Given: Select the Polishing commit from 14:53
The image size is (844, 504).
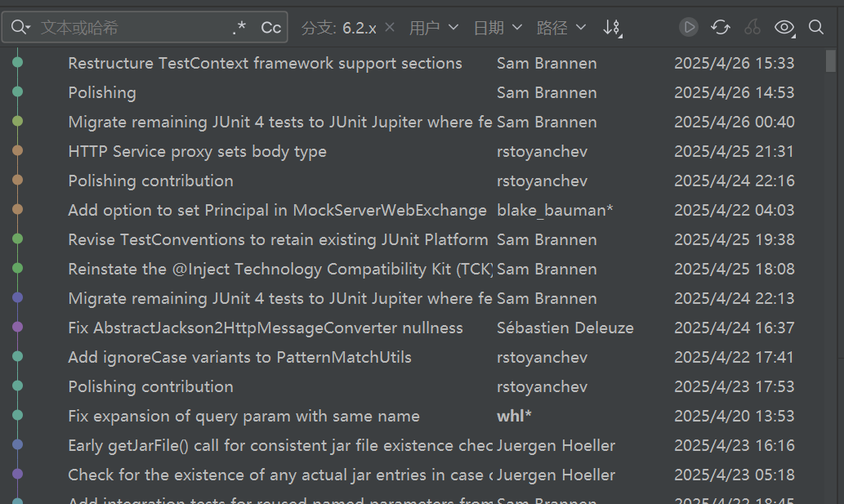Looking at the screenshot, I should (102, 92).
